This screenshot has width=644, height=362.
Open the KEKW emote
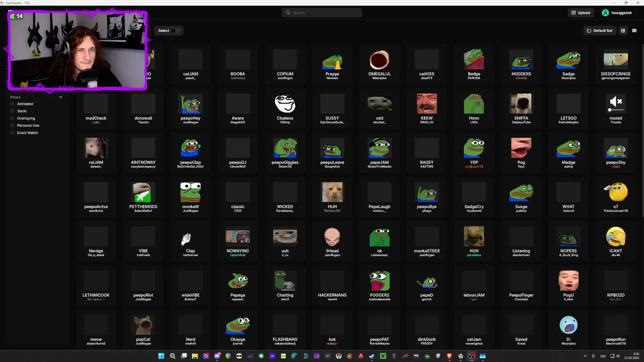click(x=427, y=108)
